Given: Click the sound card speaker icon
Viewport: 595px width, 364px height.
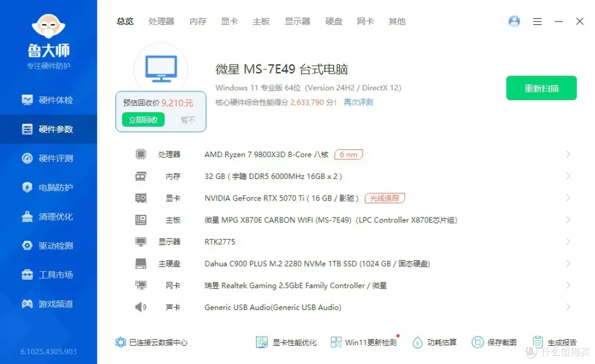Looking at the screenshot, I should tap(141, 307).
